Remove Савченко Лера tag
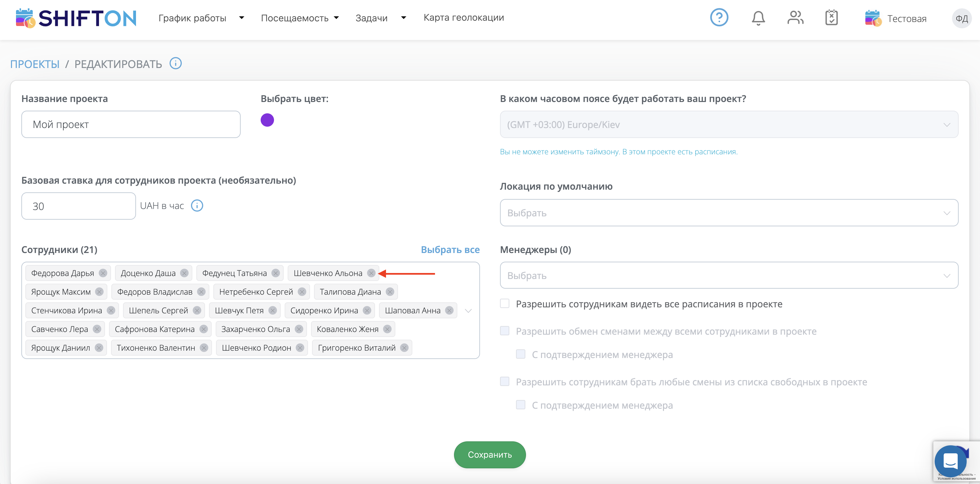The width and height of the screenshot is (980, 484). [97, 329]
